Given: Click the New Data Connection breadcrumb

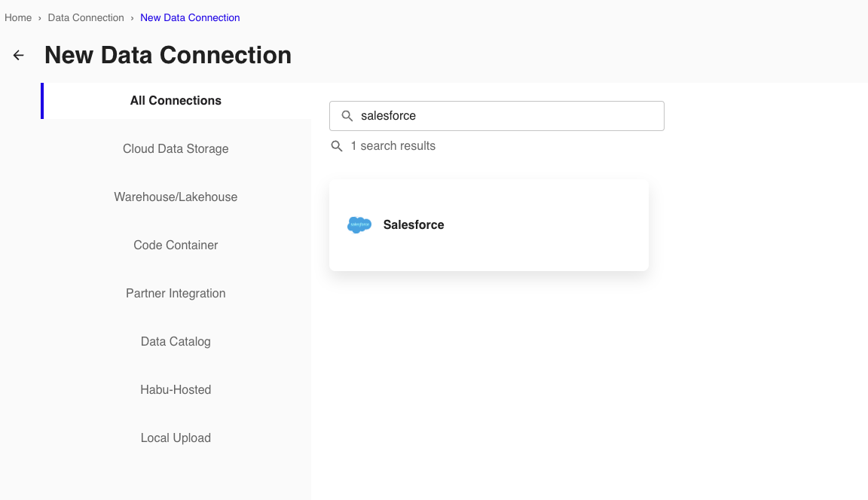Looking at the screenshot, I should click(190, 17).
